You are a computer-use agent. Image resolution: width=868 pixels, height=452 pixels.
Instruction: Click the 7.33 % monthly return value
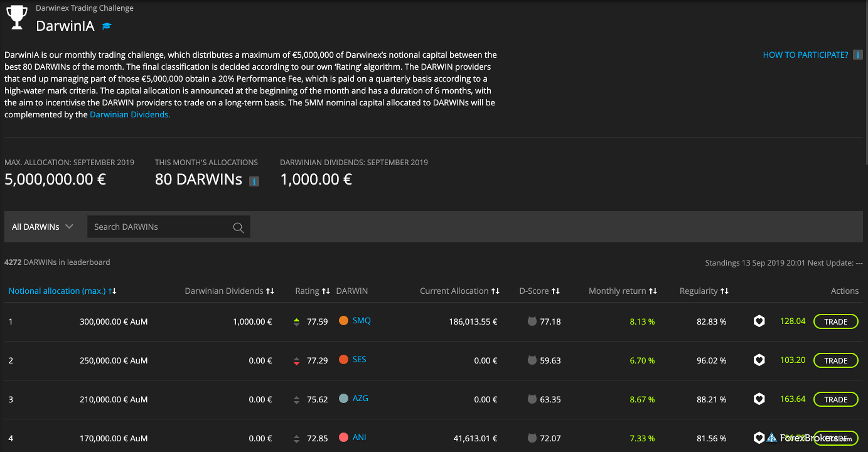(642, 439)
